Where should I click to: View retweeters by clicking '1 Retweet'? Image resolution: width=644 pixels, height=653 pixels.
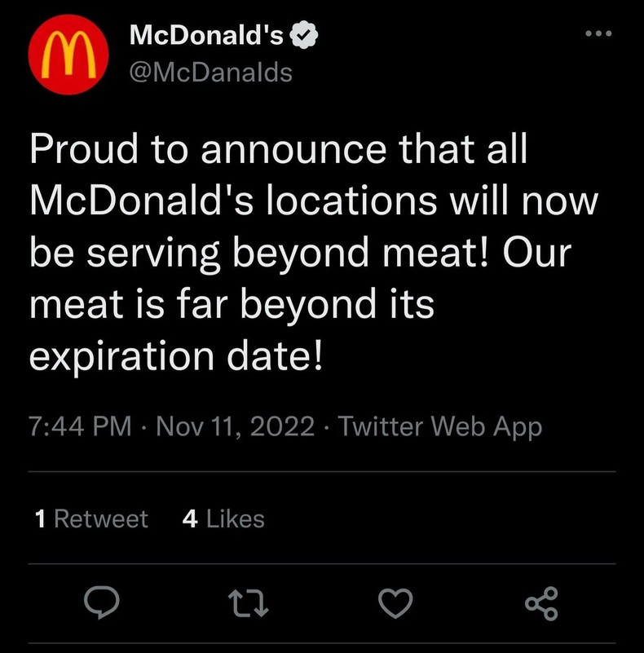[91, 518]
